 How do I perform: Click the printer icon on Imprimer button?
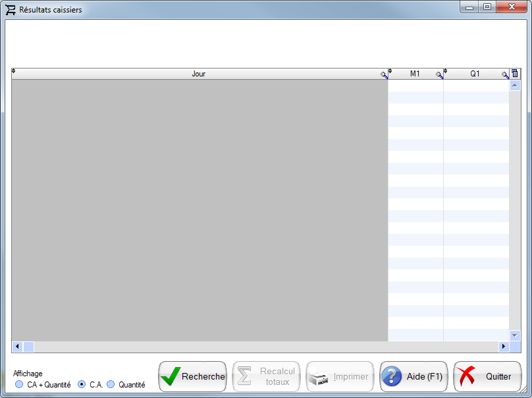tap(321, 377)
